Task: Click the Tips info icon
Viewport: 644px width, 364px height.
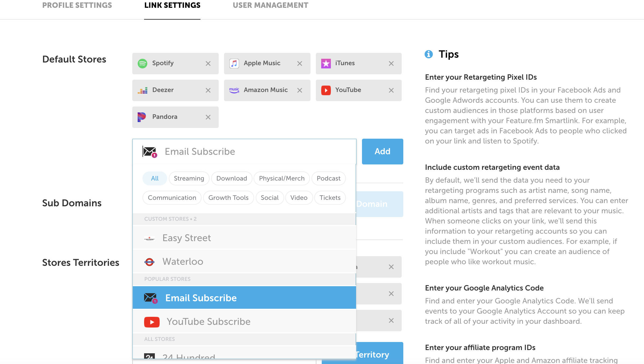Action: point(429,54)
